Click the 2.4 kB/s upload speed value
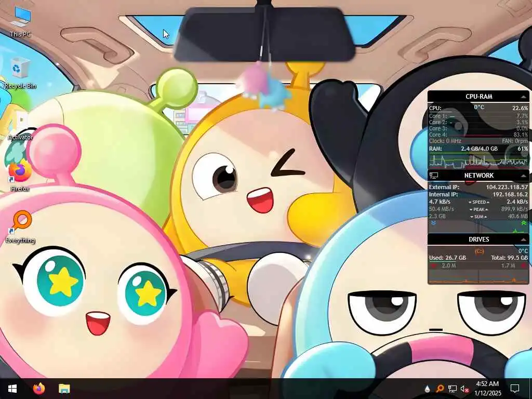The height and width of the screenshot is (399, 532). [517, 202]
